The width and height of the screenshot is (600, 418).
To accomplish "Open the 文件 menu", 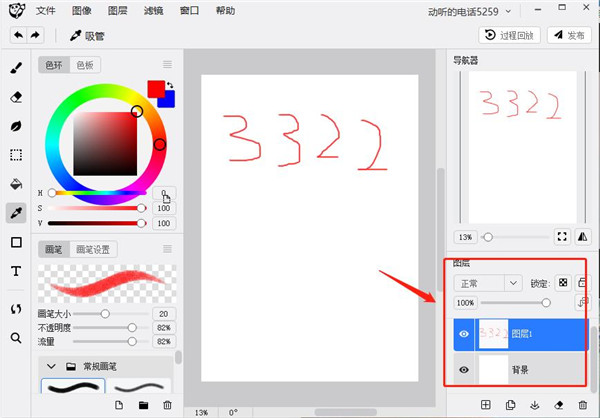I will pos(46,10).
